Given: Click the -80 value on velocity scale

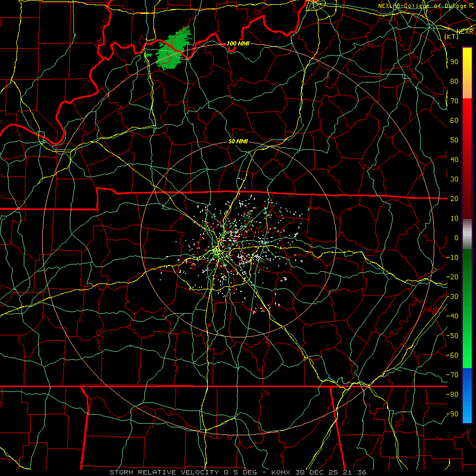Looking at the screenshot, I should (453, 395).
